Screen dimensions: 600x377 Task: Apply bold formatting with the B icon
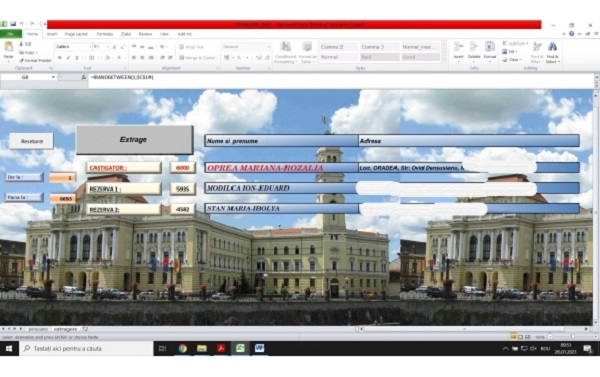[60, 58]
